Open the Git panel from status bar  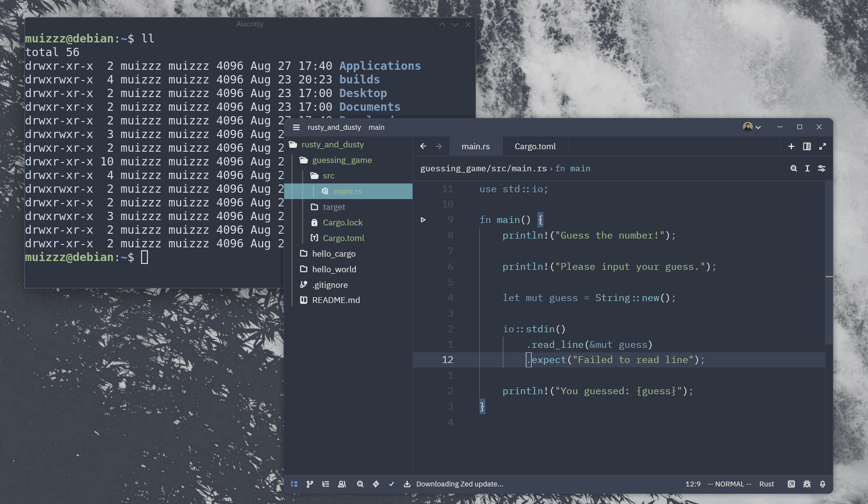point(310,484)
